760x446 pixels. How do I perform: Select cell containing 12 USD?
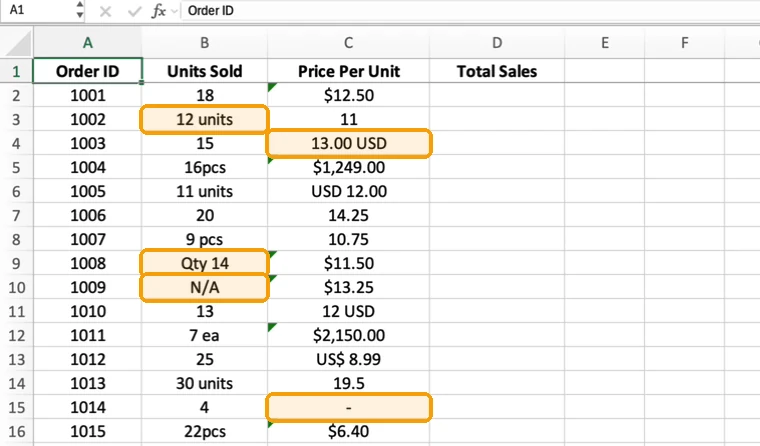[x=348, y=311]
